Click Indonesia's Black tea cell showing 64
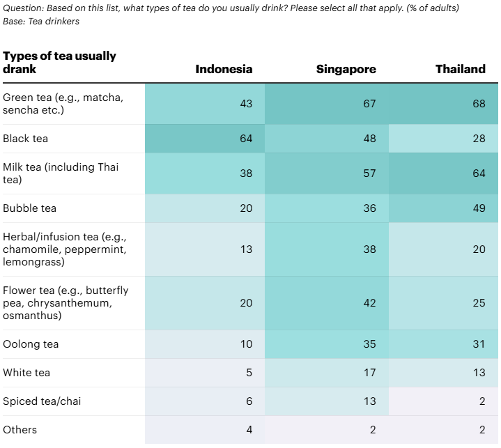 coord(246,139)
